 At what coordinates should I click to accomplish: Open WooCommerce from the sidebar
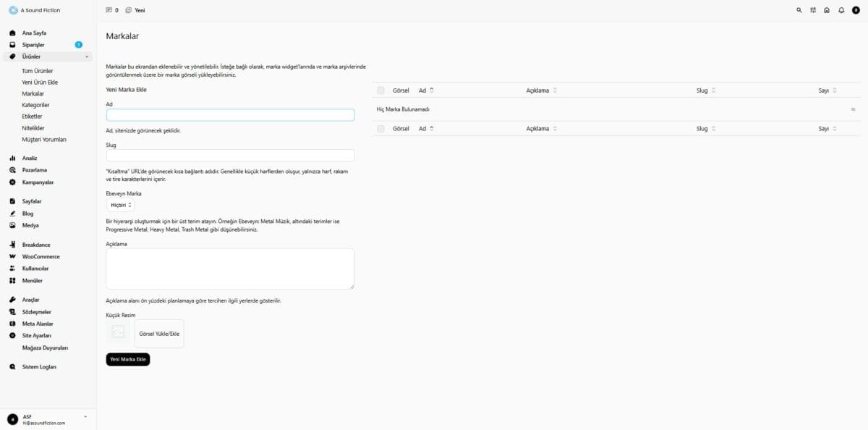[x=41, y=257]
